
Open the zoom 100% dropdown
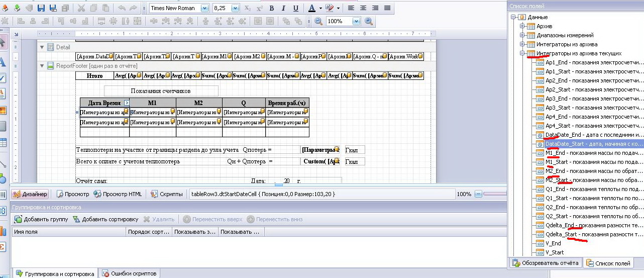[x=356, y=21]
